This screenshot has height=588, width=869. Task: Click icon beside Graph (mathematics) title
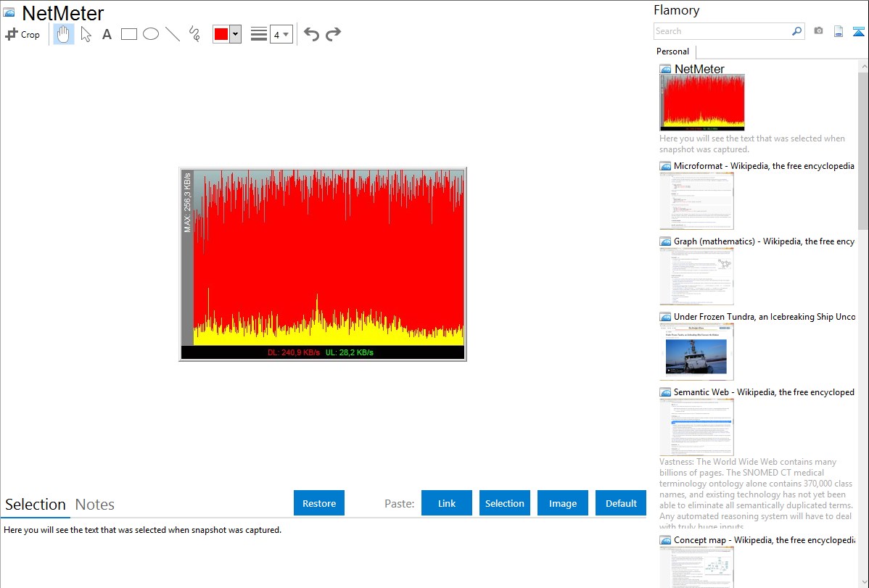[665, 241]
